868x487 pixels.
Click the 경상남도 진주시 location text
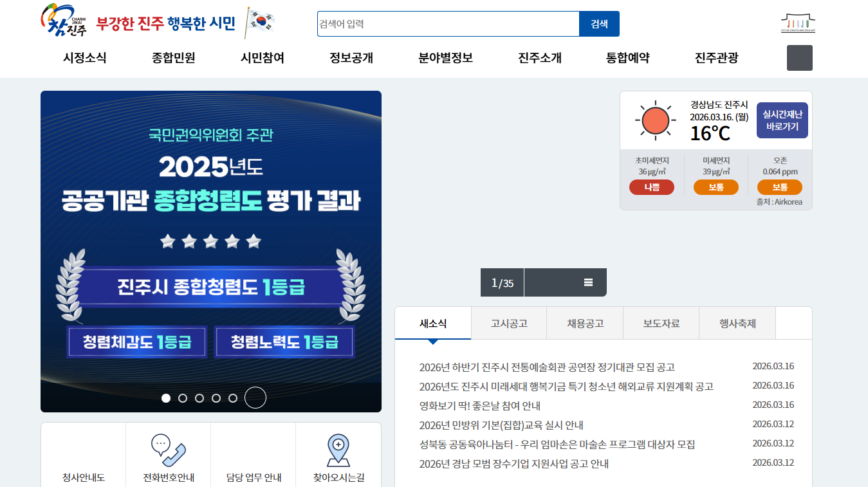pos(719,104)
